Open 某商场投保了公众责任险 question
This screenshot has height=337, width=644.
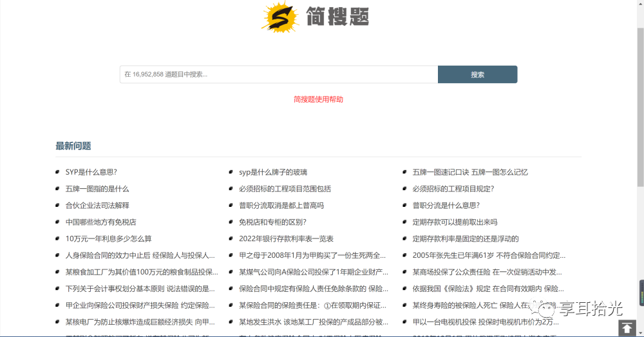click(487, 272)
